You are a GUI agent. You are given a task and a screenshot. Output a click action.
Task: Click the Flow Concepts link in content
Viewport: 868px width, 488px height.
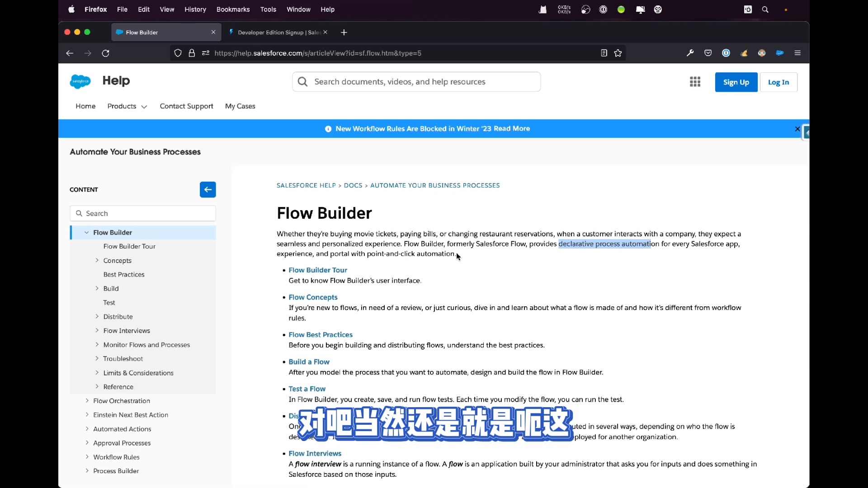pos(313,297)
